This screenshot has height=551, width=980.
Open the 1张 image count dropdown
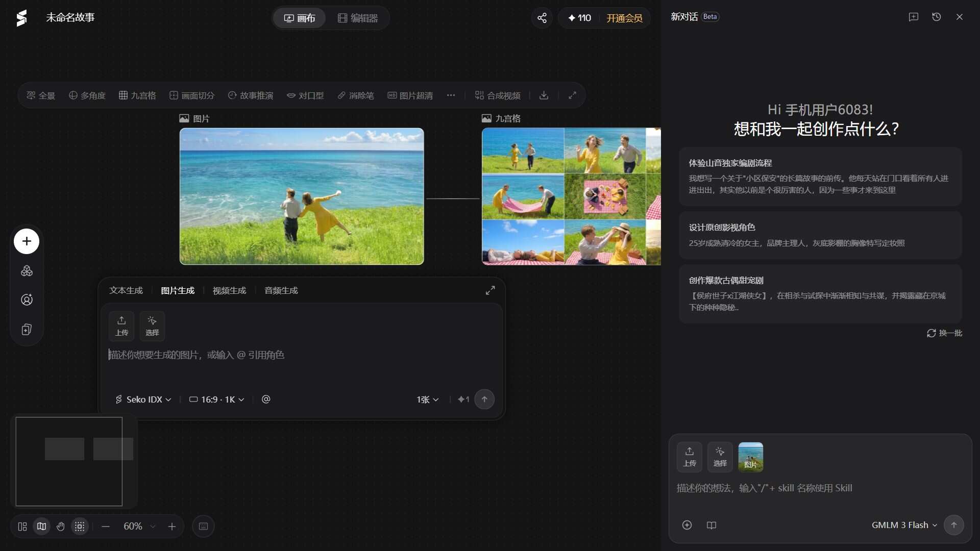[428, 399]
